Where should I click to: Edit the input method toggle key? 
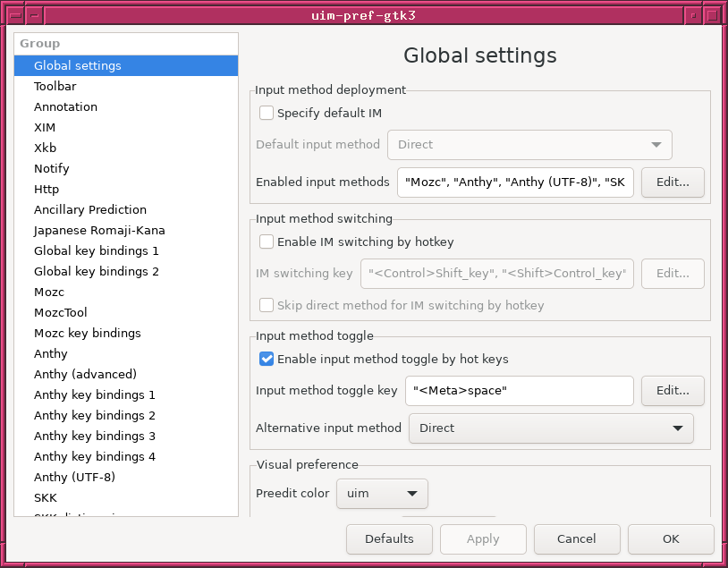pyautogui.click(x=673, y=391)
